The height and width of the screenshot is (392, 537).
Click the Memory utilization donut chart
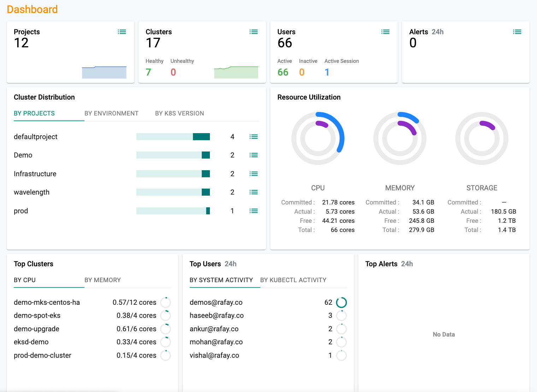pyautogui.click(x=400, y=138)
